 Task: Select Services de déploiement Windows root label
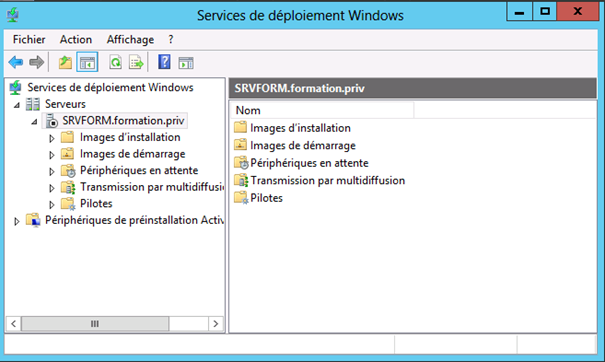pyautogui.click(x=110, y=88)
